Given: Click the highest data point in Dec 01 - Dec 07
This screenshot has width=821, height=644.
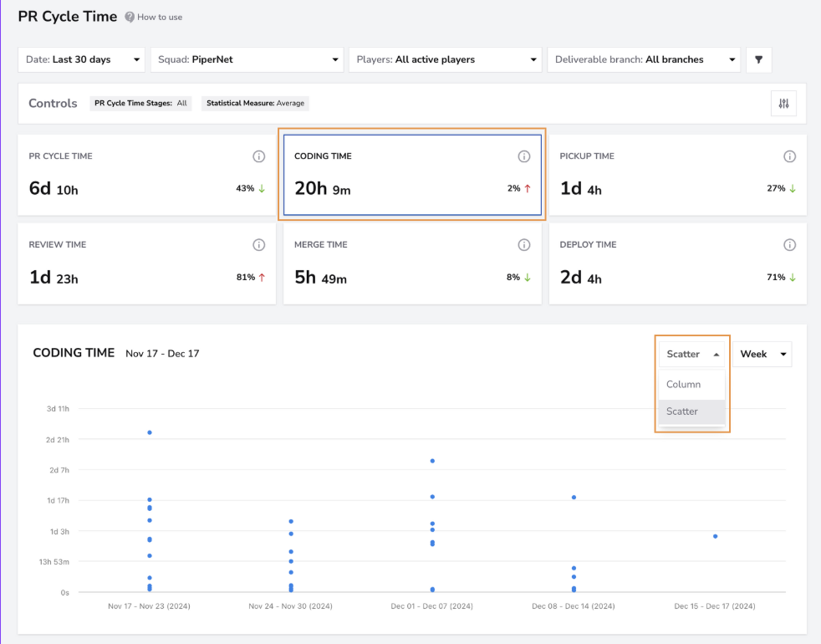Looking at the screenshot, I should 432,461.
